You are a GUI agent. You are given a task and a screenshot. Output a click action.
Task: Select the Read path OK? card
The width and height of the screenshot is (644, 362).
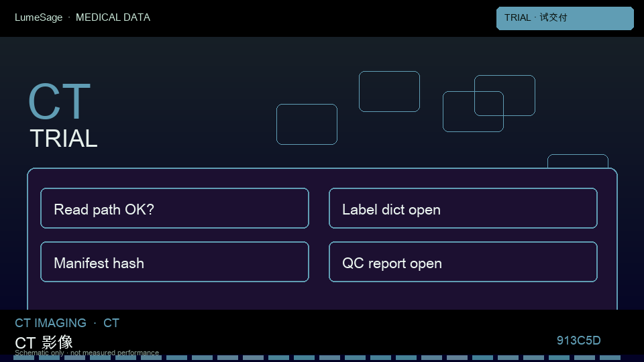[x=174, y=208]
